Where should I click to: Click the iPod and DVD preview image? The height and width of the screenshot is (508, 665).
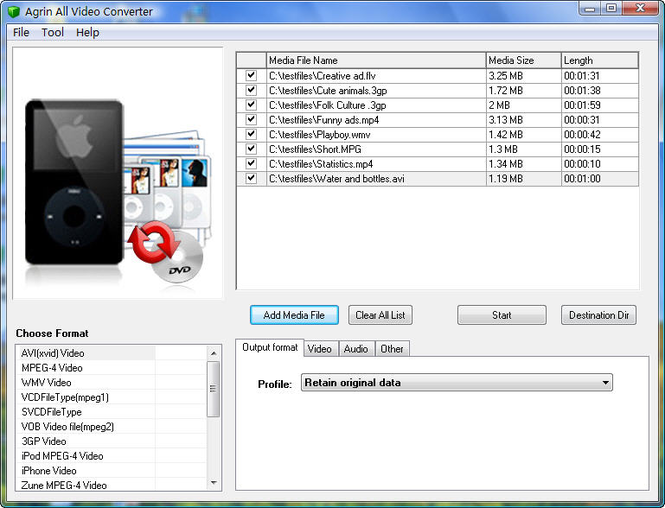click(118, 173)
